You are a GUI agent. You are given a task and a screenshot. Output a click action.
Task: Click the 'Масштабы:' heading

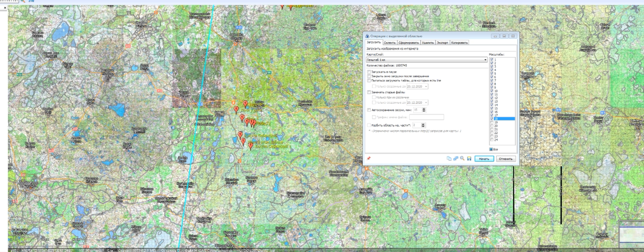(496, 54)
